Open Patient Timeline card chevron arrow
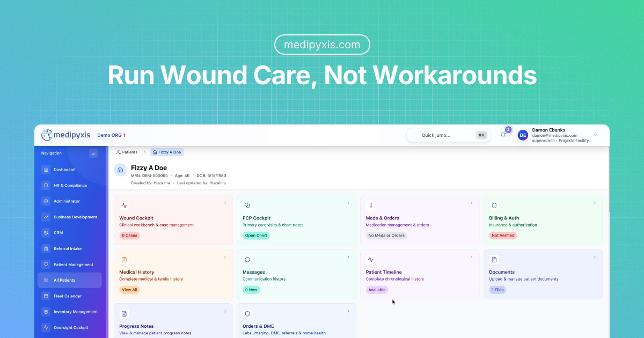644x338 pixels. [472, 258]
